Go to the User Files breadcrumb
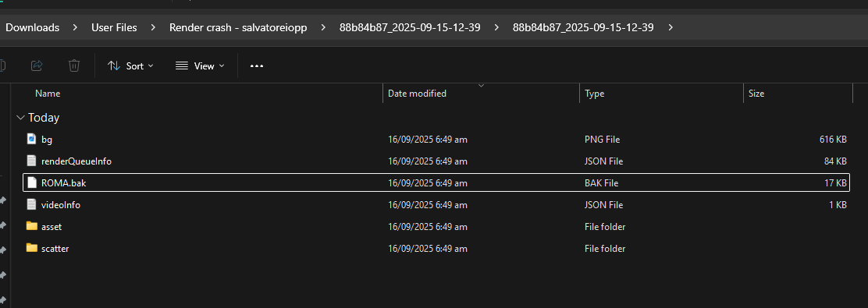This screenshot has width=868, height=308. tap(114, 27)
